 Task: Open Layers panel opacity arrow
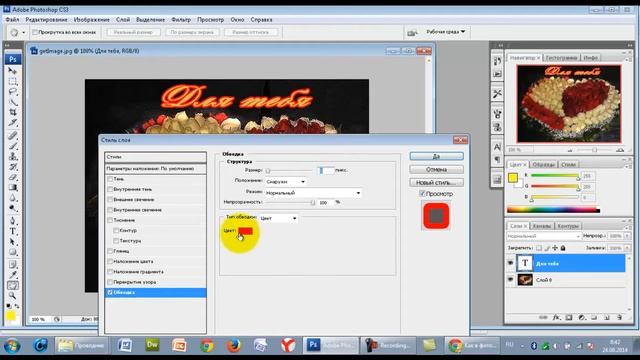pyautogui.click(x=628, y=236)
